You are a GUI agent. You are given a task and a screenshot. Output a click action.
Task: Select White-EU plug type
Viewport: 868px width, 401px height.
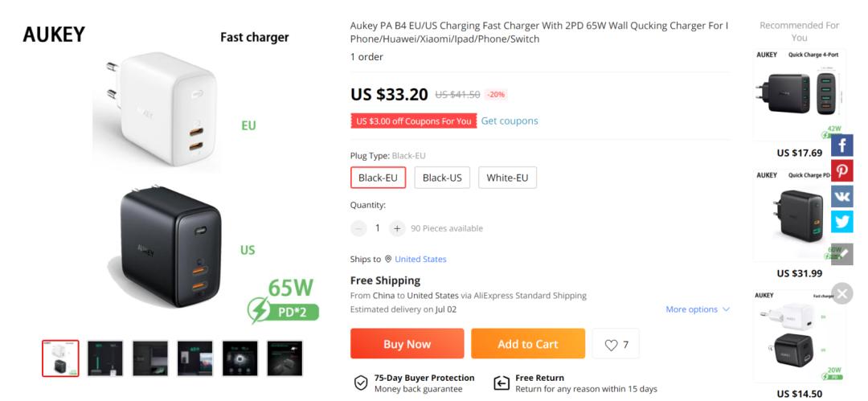507,178
